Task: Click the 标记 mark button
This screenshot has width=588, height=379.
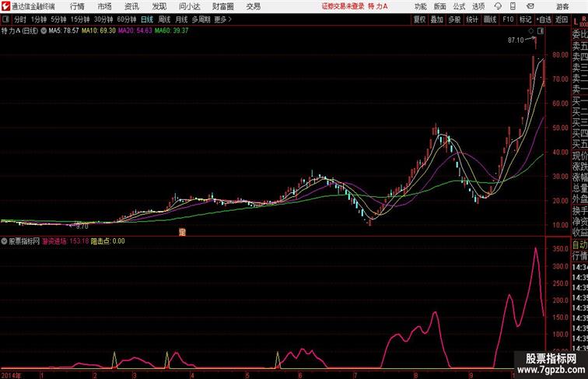Action: (525, 19)
